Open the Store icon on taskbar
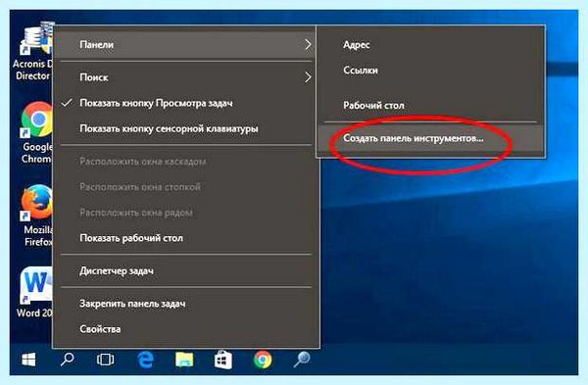This screenshot has height=385, width=588. [223, 360]
